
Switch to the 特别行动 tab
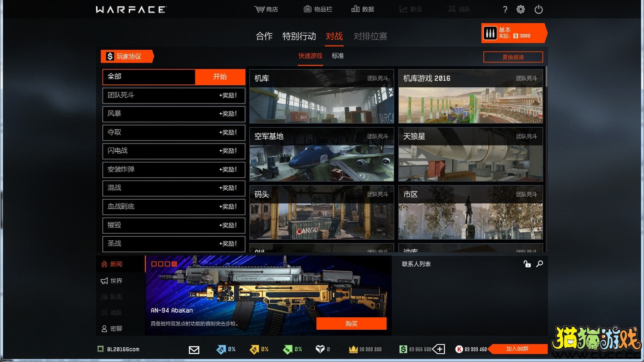coord(299,36)
